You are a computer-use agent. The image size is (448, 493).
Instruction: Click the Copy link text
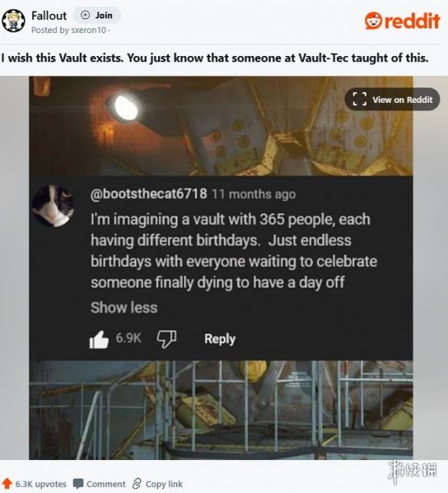point(164,485)
